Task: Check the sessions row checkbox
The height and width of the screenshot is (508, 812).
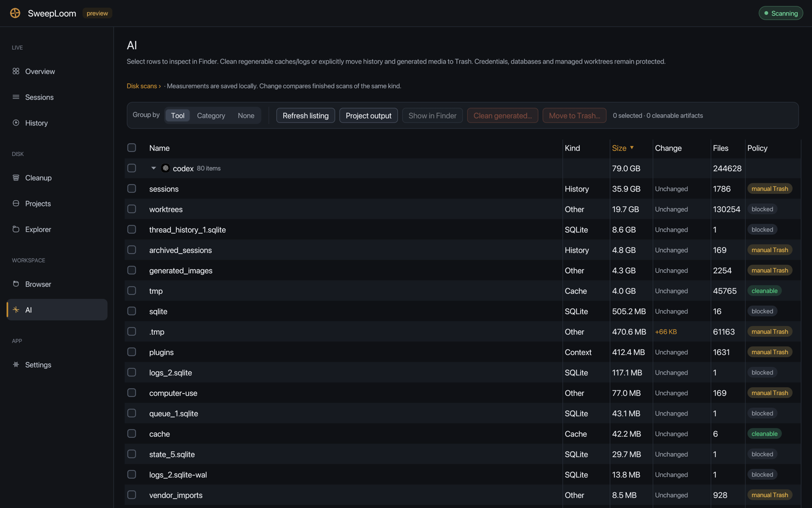Action: (131, 188)
